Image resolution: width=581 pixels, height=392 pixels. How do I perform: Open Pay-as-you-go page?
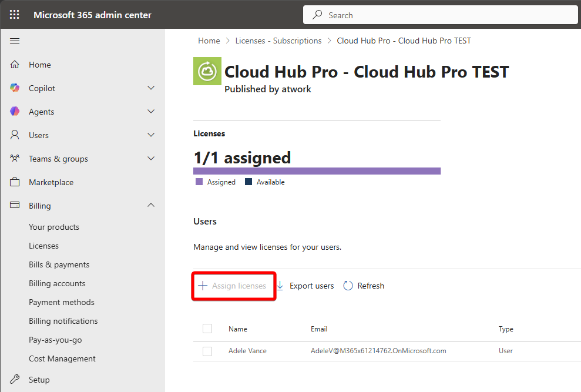[55, 340]
